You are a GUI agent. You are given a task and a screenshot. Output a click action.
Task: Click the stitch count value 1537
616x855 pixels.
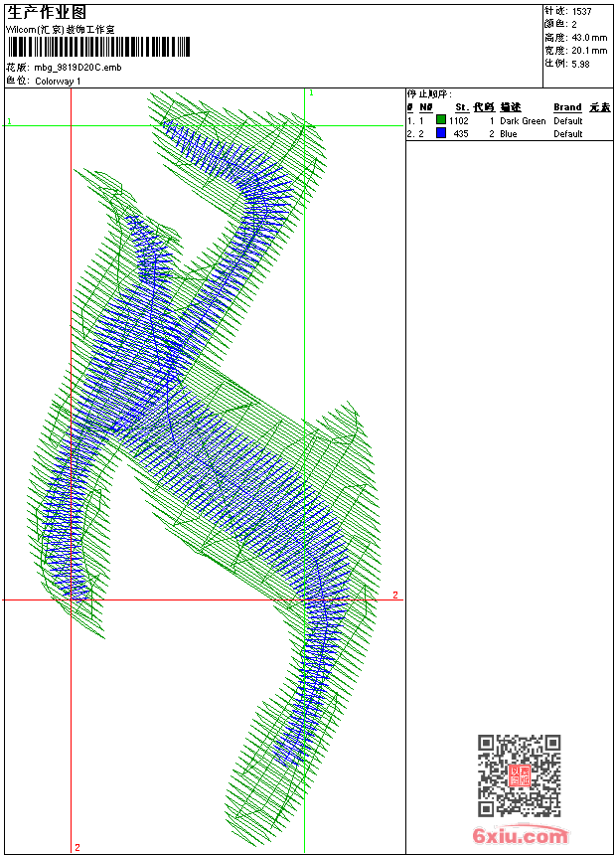(582, 12)
